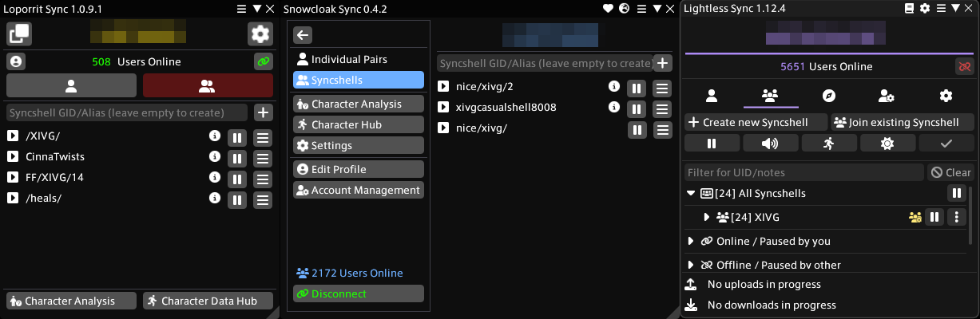Screen dimensions: 980x319
Task: Show info for FF/XIVG/14 syncshell
Action: (214, 177)
